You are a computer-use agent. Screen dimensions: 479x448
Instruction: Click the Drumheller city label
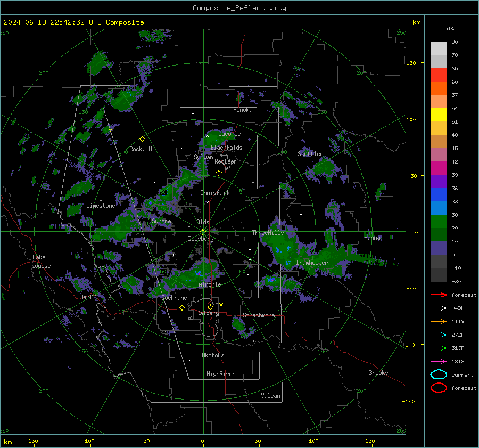(x=312, y=263)
